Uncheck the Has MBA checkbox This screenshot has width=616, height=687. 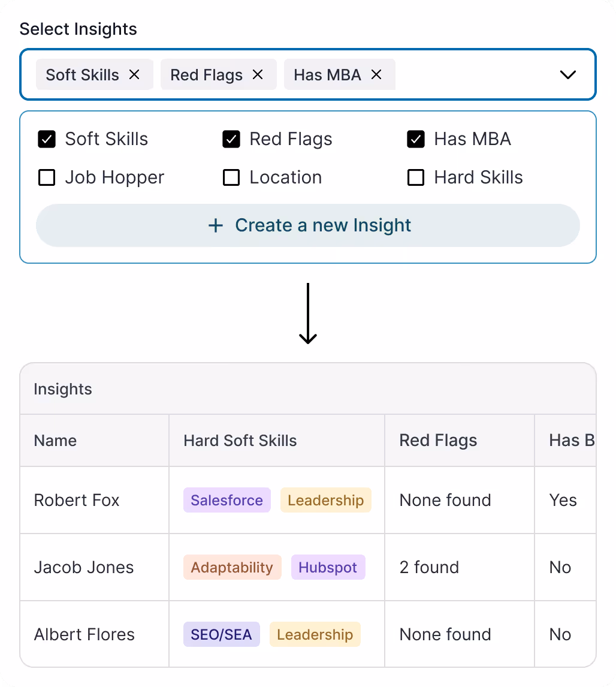click(x=416, y=139)
